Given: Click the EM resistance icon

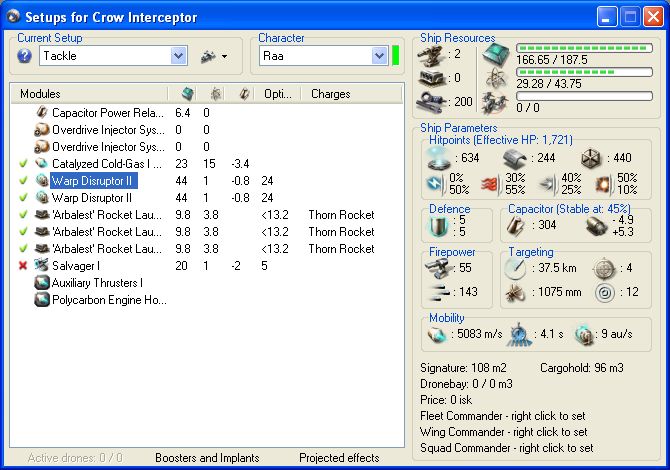Looking at the screenshot, I should pyautogui.click(x=435, y=183).
